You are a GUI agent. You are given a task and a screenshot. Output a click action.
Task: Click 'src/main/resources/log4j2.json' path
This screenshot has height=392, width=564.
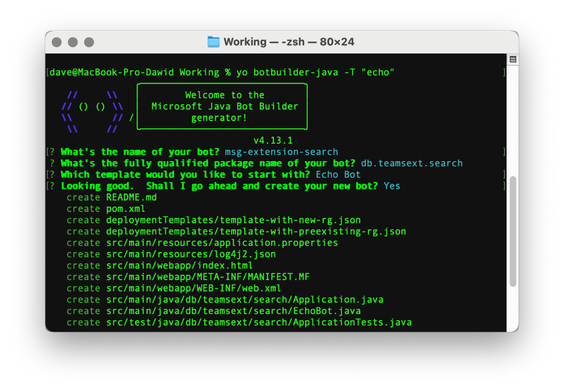click(191, 254)
